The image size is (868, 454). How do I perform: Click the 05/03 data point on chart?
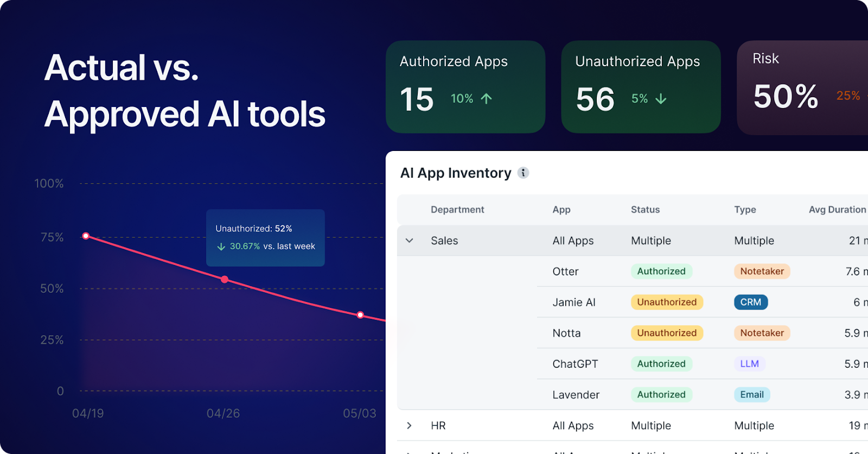[360, 315]
